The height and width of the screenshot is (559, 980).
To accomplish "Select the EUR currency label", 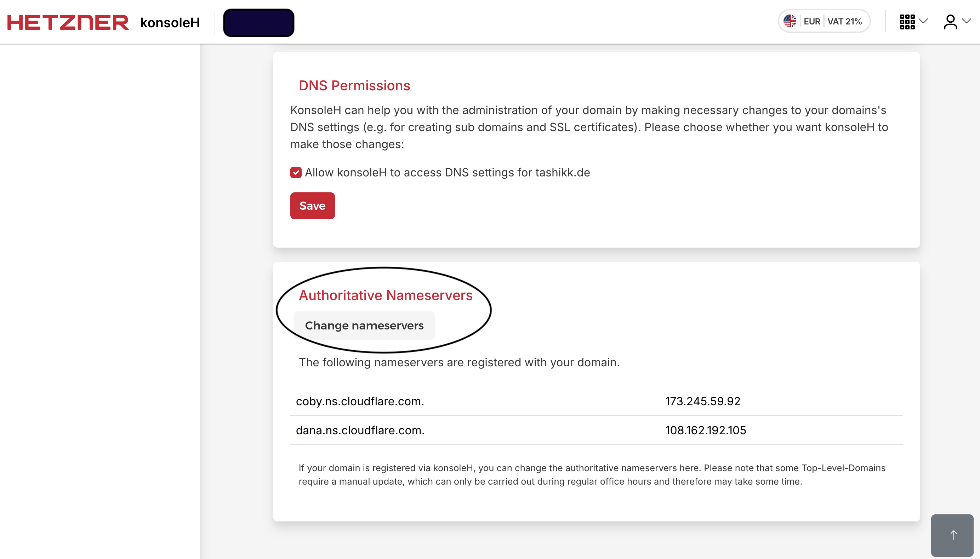I will click(812, 21).
